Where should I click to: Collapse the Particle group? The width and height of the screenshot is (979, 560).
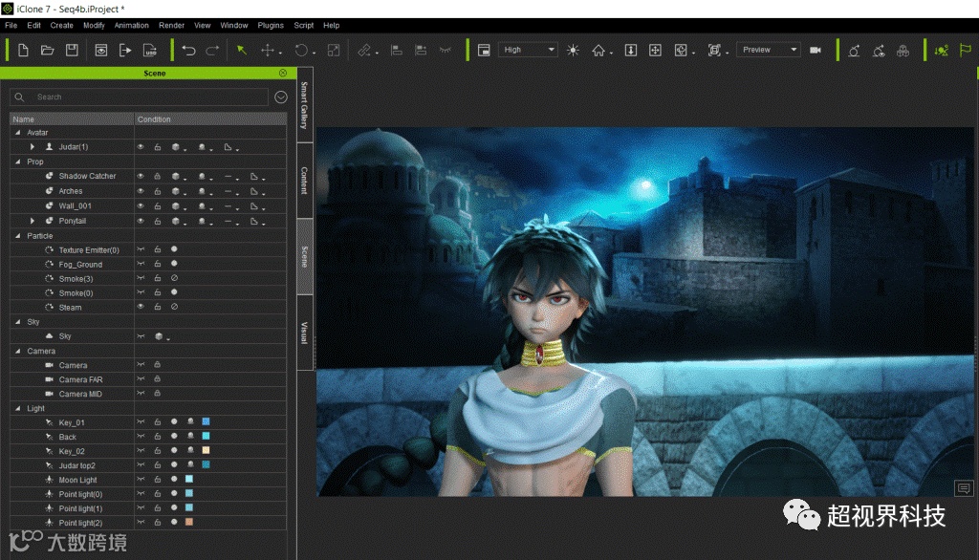tap(17, 236)
